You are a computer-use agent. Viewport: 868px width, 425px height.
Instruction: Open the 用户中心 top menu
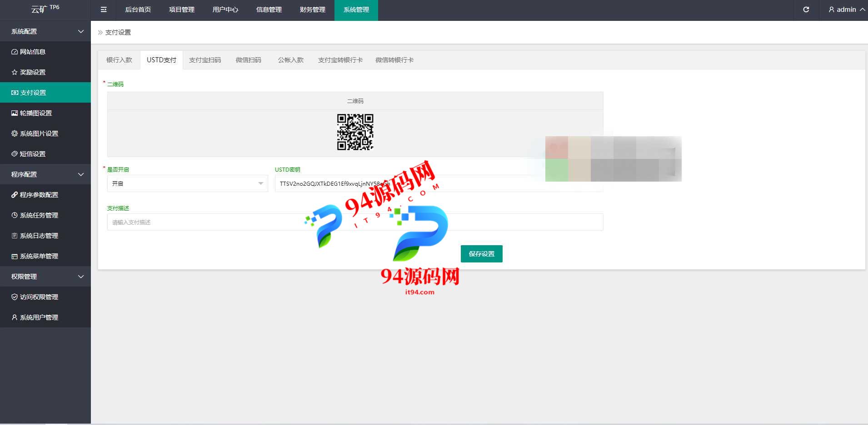click(225, 10)
